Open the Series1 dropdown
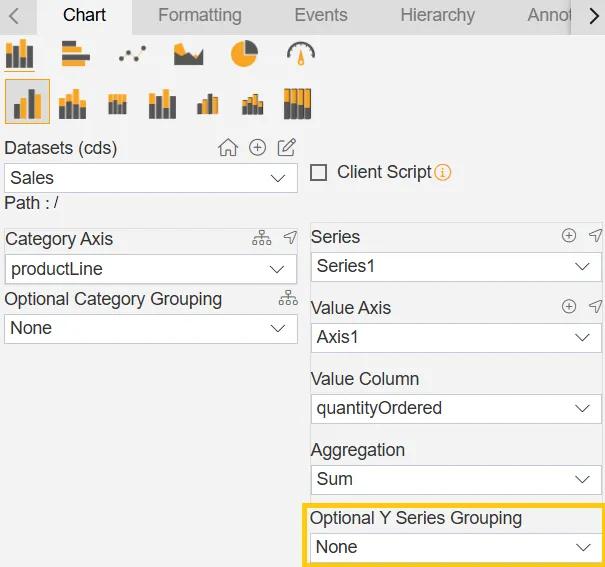 point(456,267)
